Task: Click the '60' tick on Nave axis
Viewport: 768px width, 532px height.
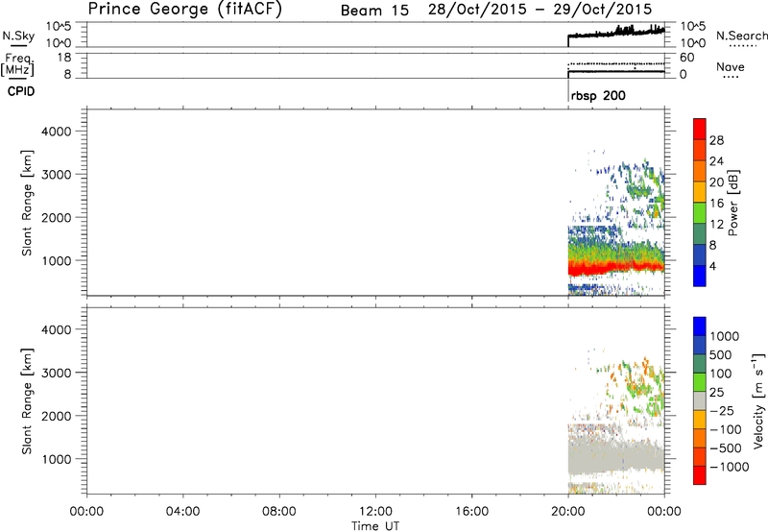Action: 686,58
